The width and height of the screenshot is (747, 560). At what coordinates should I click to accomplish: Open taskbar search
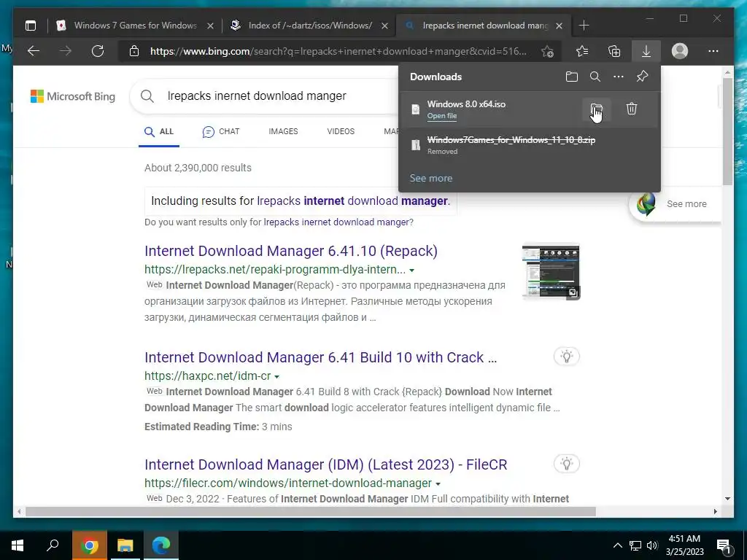[x=53, y=545]
